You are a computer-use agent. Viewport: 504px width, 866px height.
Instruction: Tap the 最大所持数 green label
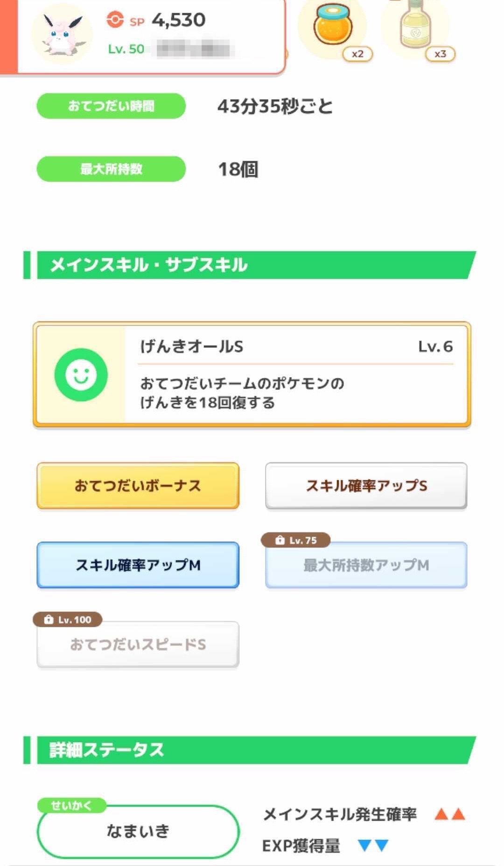[111, 169]
